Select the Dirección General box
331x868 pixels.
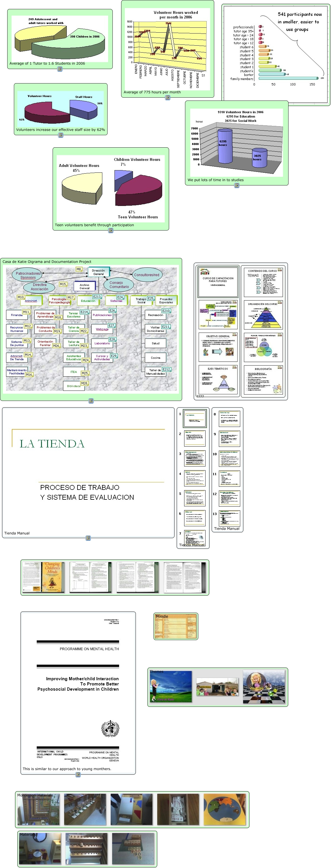pos(98,272)
